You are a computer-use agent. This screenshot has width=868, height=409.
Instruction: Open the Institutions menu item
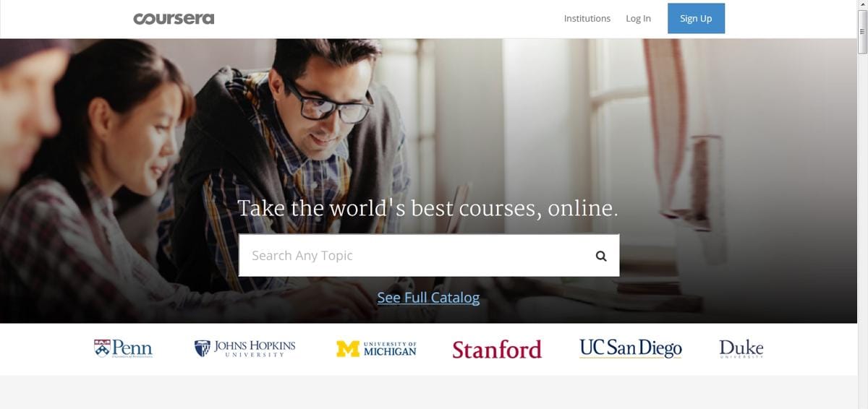[587, 19]
